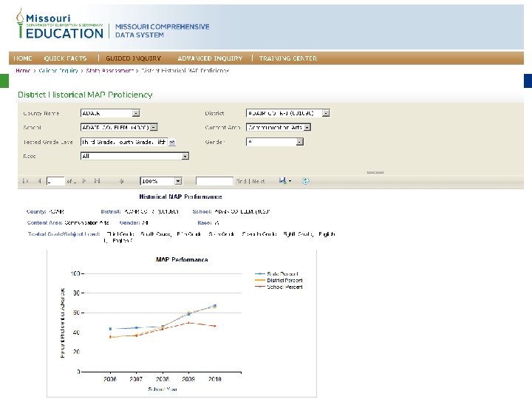Click the back to parent report icon
The width and height of the screenshot is (532, 399).
point(121,181)
